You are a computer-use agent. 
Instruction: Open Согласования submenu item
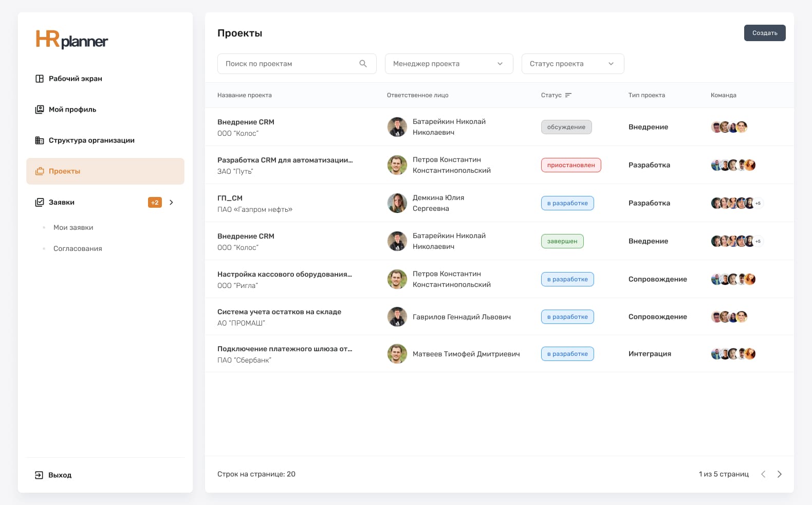click(x=78, y=248)
